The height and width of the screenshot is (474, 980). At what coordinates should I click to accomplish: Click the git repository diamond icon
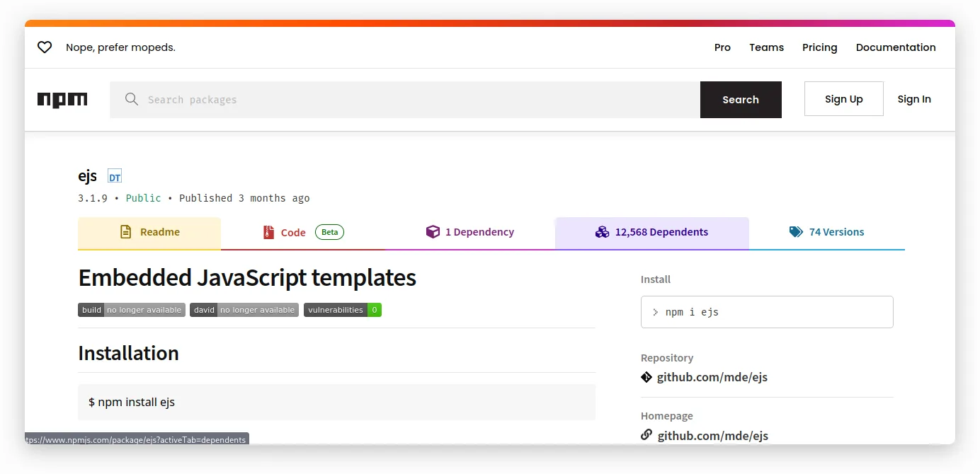(646, 377)
